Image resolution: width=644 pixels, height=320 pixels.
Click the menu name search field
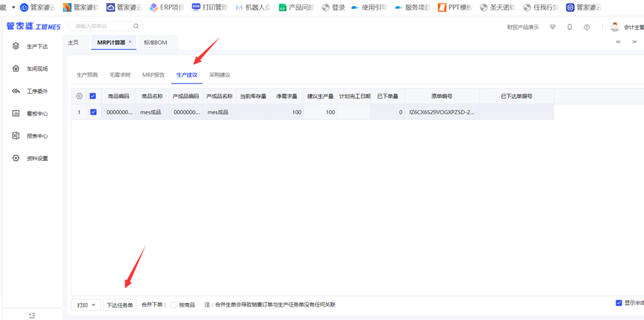click(103, 26)
